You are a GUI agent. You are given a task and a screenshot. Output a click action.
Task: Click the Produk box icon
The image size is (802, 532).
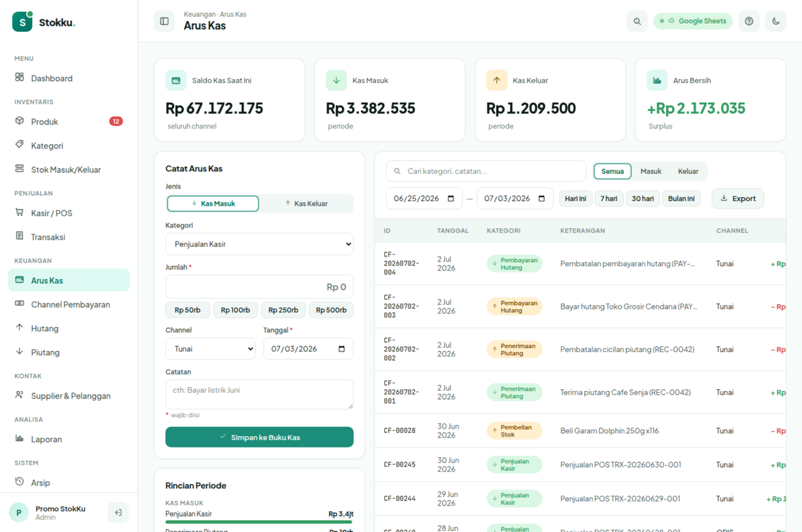coord(19,121)
